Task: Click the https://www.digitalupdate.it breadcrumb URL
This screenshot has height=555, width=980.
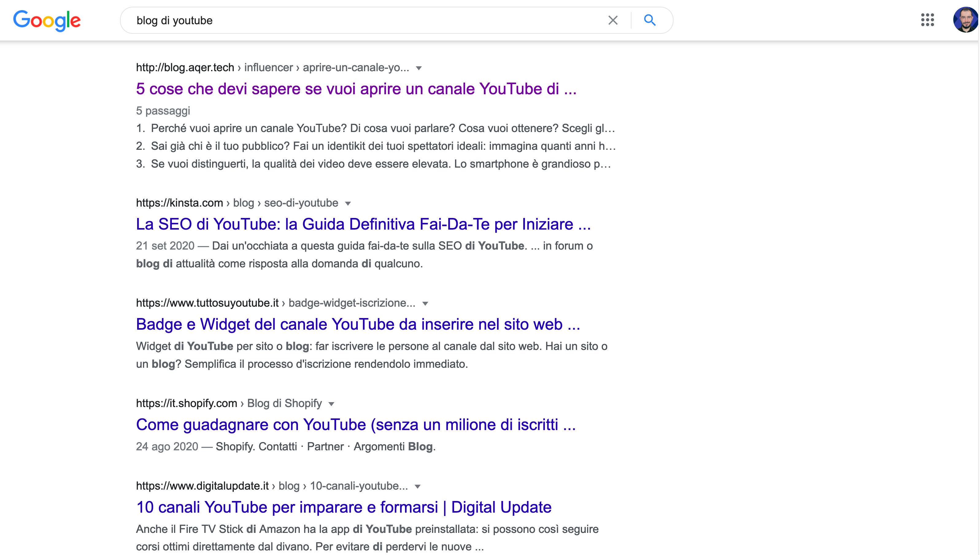Action: (x=202, y=486)
